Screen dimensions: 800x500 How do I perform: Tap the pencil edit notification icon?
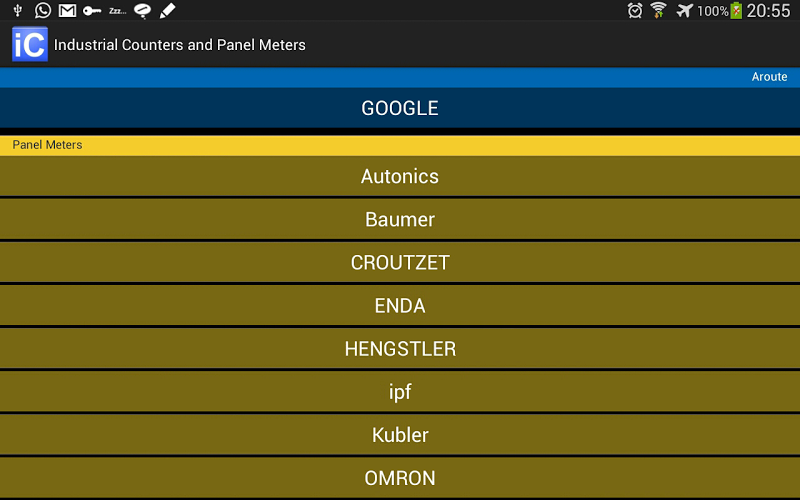point(167,10)
